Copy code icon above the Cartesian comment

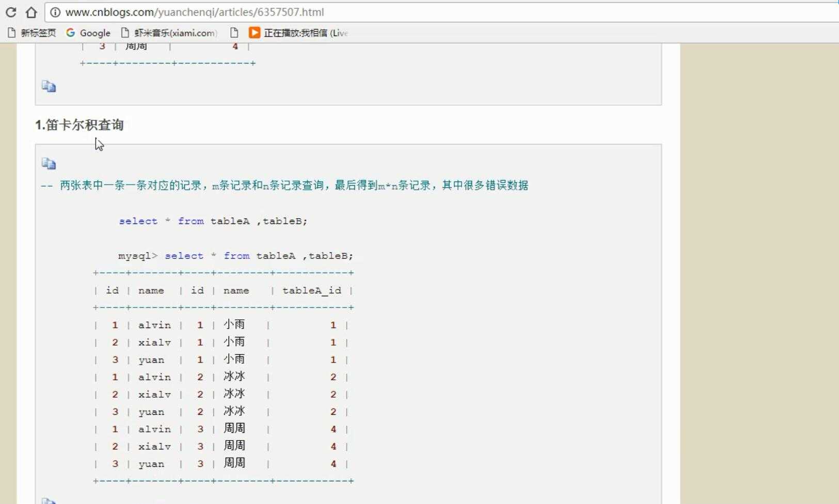(49, 164)
